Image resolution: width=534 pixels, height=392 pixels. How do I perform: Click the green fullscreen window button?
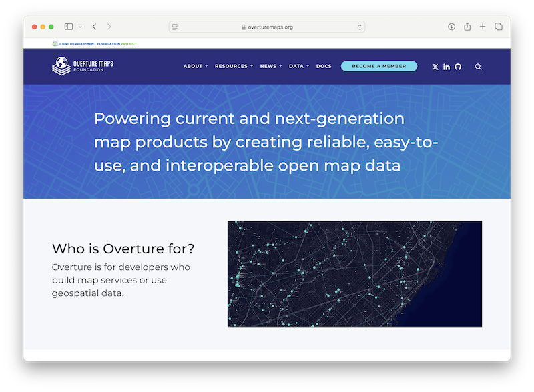point(51,27)
